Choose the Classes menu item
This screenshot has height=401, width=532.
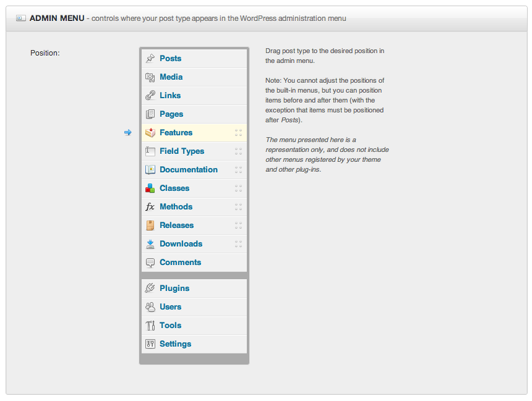click(194, 188)
